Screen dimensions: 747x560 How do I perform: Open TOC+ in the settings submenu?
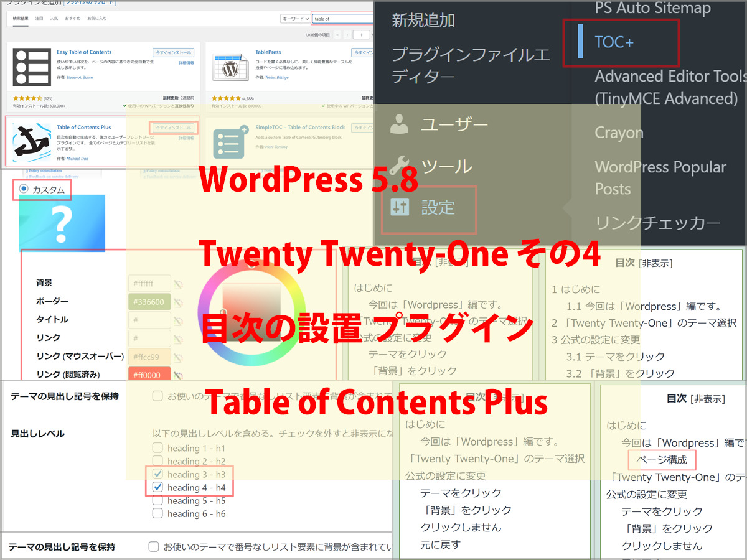[x=614, y=42]
